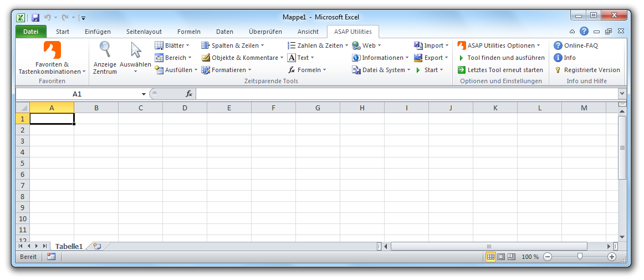Image resolution: width=644 pixels, height=280 pixels.
Task: Click the Redo arrow in quick access
Action: click(x=65, y=17)
